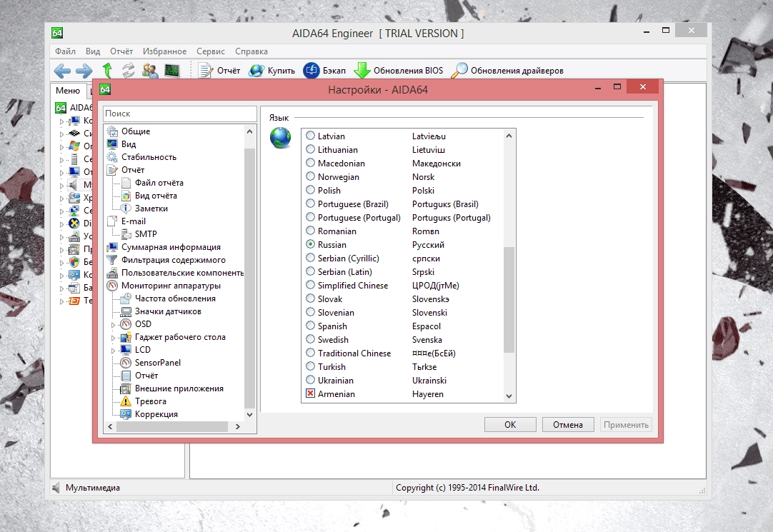Image resolution: width=773 pixels, height=532 pixels.
Task: Expand the LCD tree node
Action: click(113, 350)
